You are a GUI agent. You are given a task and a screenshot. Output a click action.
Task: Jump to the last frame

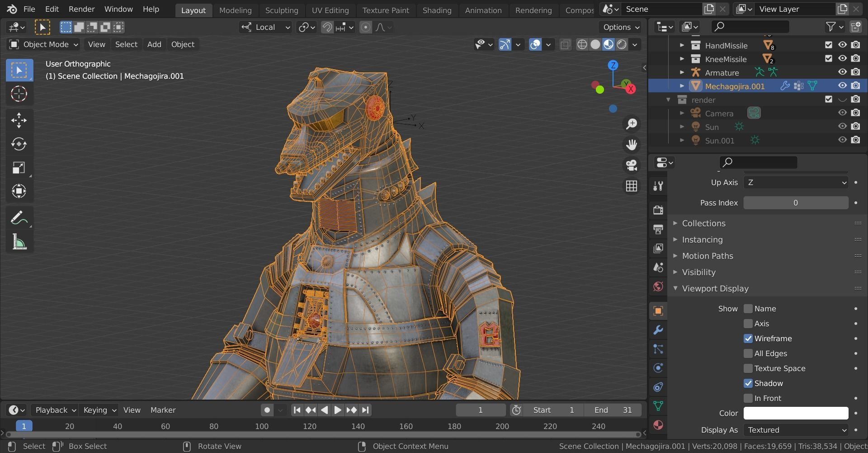(365, 410)
